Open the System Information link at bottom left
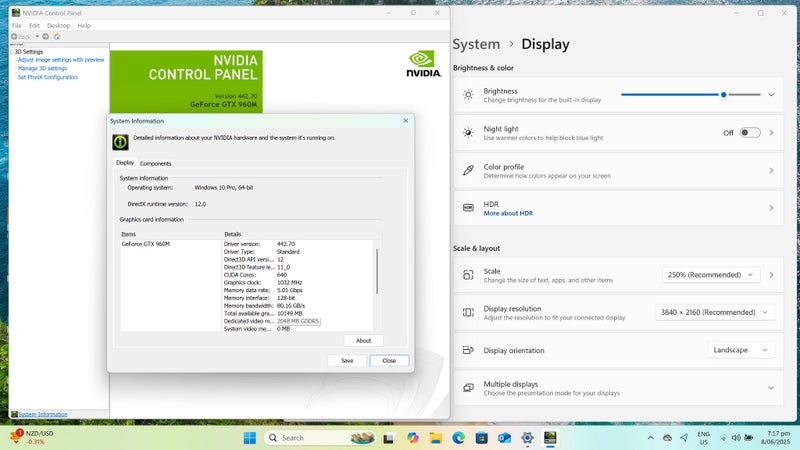Image resolution: width=800 pixels, height=450 pixels. [43, 414]
